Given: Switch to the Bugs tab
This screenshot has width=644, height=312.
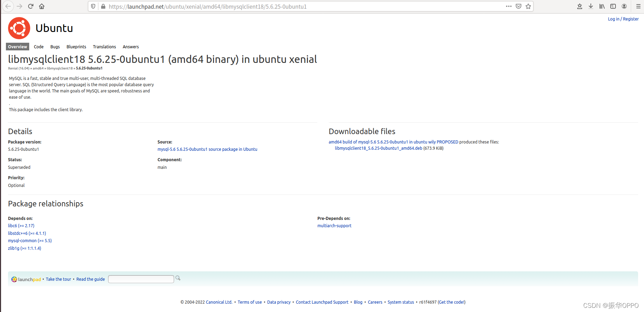Looking at the screenshot, I should coord(55,47).
